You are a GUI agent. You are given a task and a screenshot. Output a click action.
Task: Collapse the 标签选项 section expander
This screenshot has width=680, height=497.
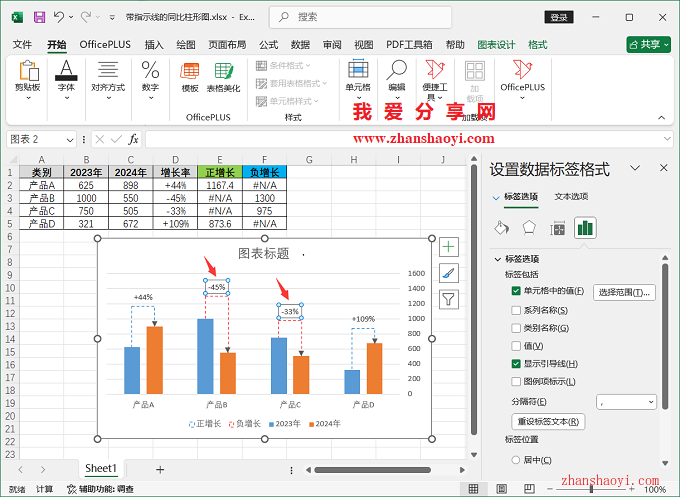click(498, 259)
